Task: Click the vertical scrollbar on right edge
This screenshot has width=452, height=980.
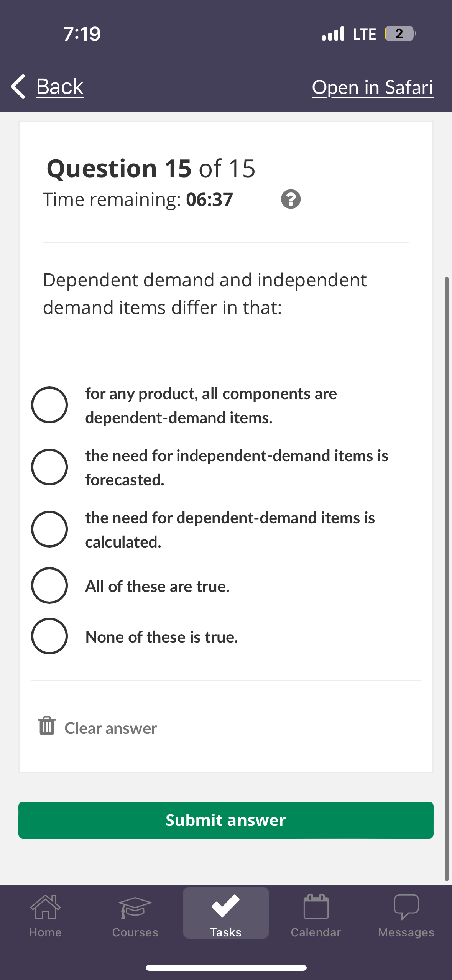Action: pos(447,575)
